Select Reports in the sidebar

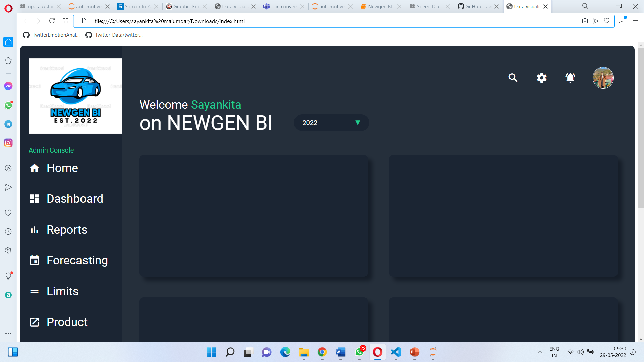click(66, 230)
